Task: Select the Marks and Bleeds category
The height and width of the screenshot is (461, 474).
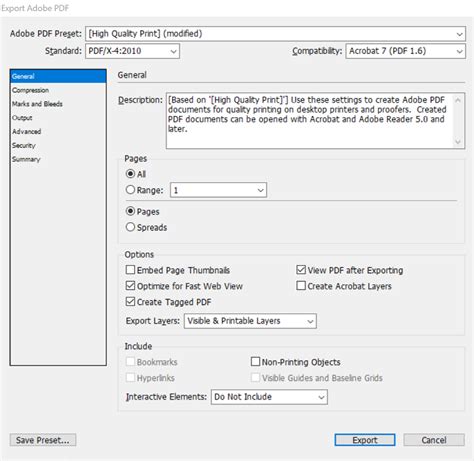Action: click(x=37, y=104)
